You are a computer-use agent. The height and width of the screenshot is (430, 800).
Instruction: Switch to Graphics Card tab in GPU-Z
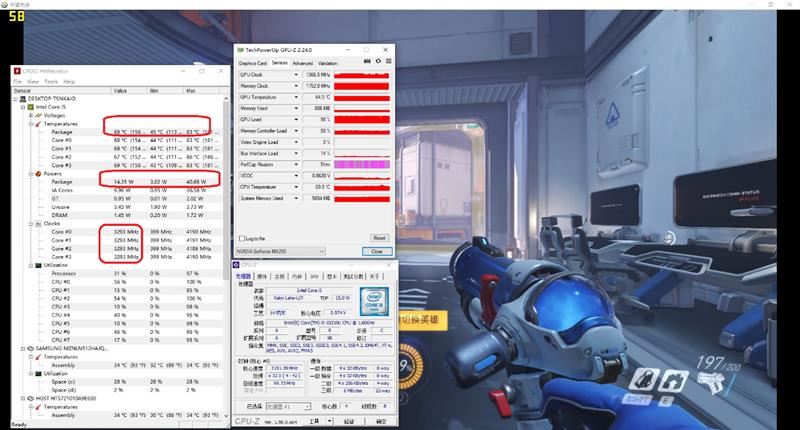253,63
